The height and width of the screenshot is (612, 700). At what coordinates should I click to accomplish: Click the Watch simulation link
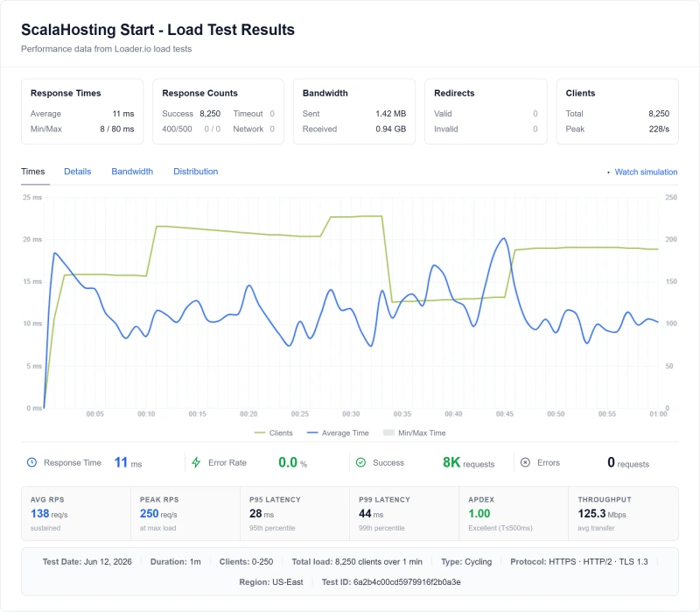pyautogui.click(x=646, y=172)
